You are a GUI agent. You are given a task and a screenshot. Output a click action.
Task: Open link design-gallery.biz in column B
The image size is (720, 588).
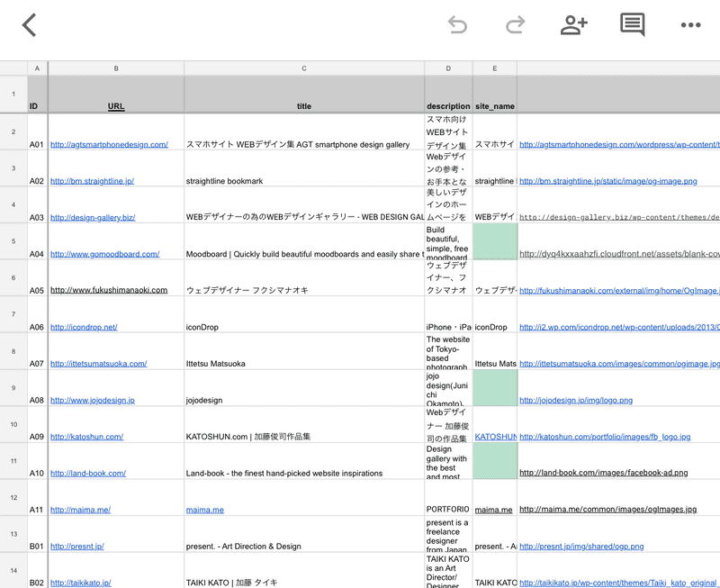pyautogui.click(x=93, y=217)
